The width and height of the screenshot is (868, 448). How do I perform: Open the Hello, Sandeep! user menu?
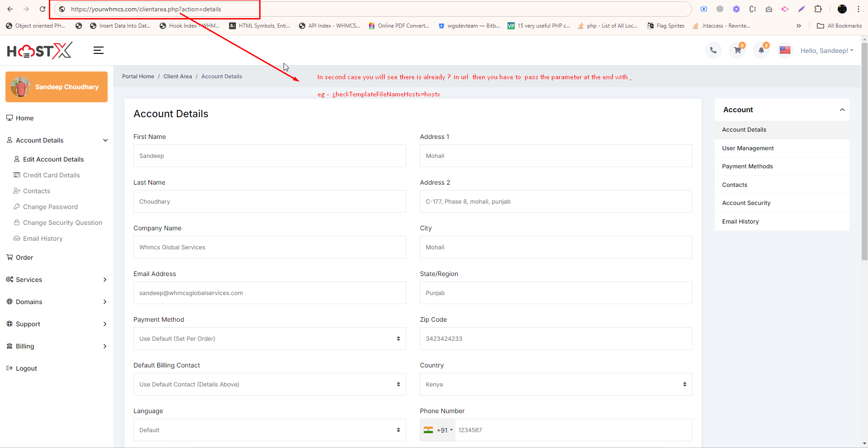(x=826, y=51)
